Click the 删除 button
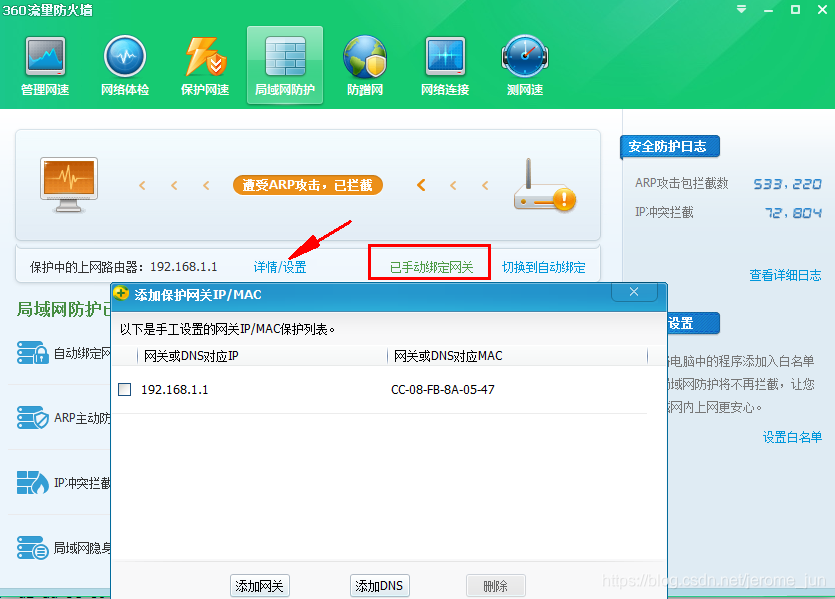Viewport: 835px width, 599px height. coord(496,586)
